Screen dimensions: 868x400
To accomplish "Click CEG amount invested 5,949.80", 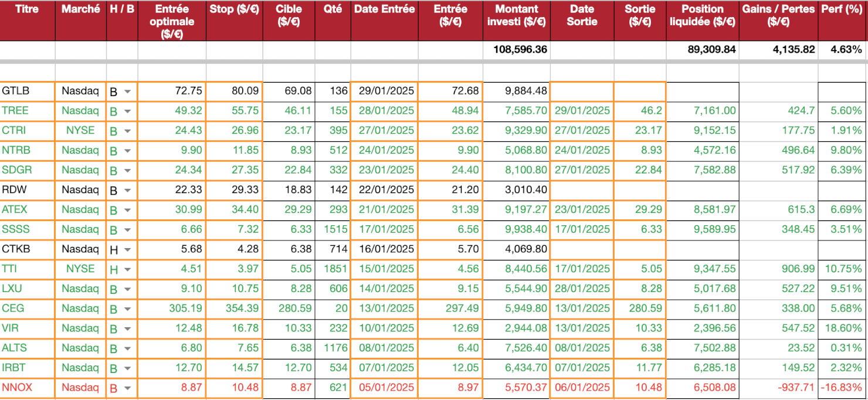I will point(517,309).
